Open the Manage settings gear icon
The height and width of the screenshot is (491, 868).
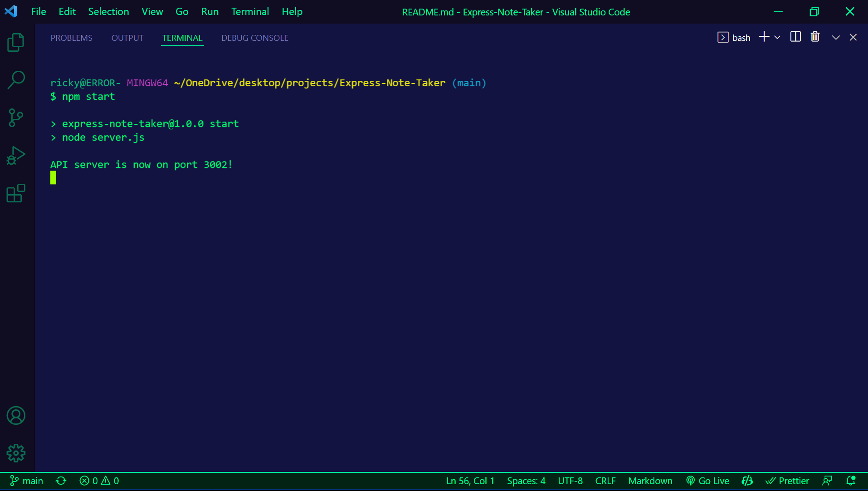click(x=16, y=453)
